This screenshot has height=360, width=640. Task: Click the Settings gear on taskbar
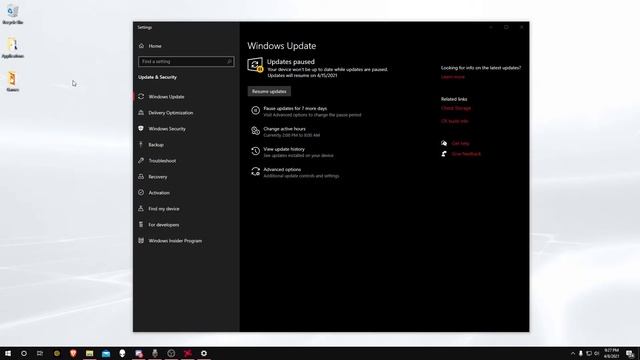pyautogui.click(x=204, y=353)
